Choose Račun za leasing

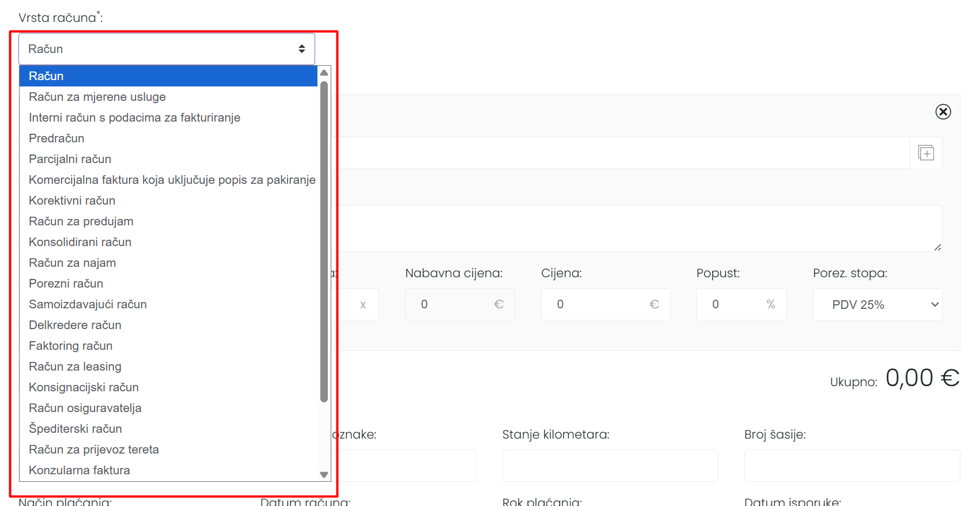168,367
